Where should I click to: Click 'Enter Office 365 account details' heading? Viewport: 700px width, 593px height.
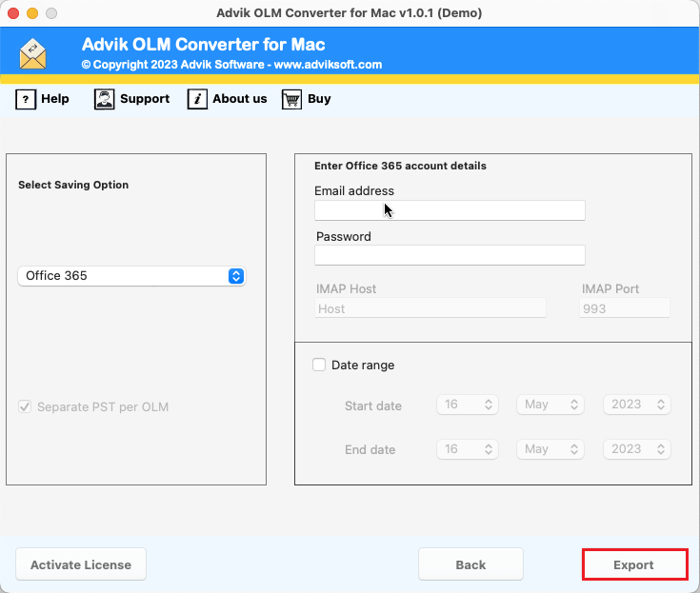(x=400, y=166)
